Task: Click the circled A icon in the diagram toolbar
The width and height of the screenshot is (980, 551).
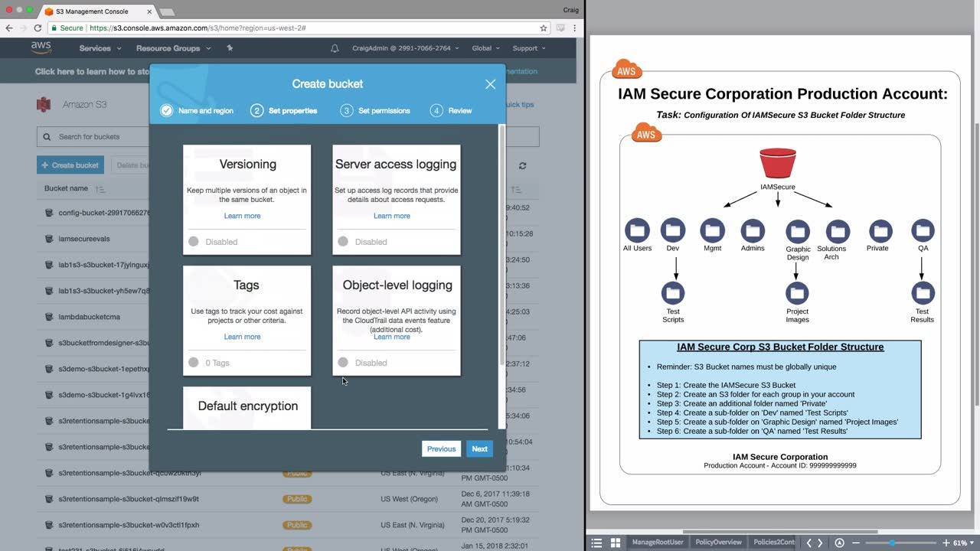Action: (x=839, y=543)
